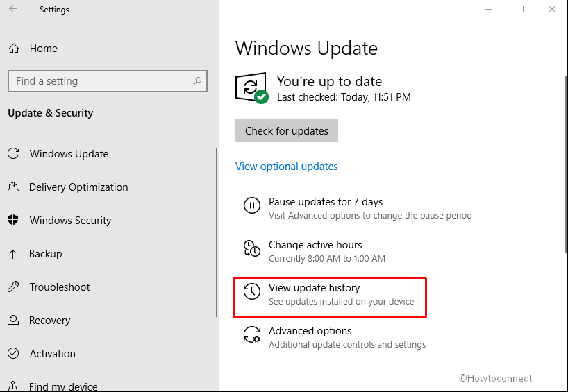This screenshot has width=568, height=392.
Task: Click the Home house icon
Action: (14, 48)
